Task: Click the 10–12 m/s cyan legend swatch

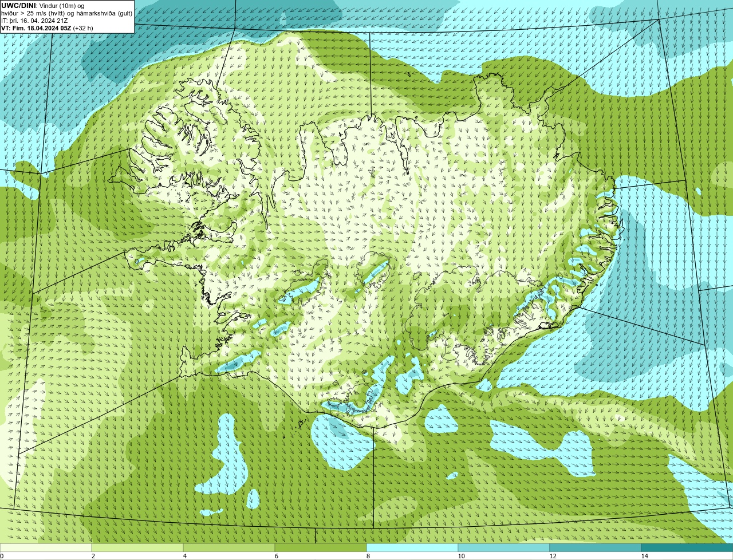Action: [x=504, y=547]
